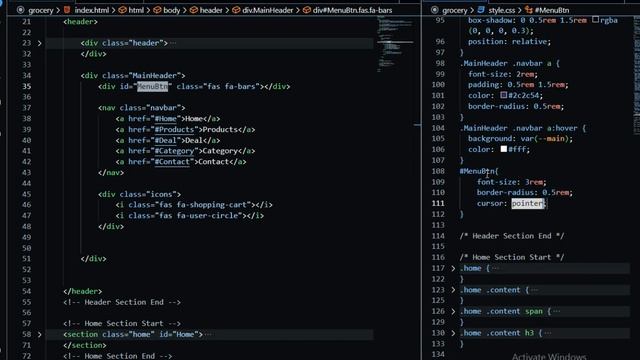Click selected pointer value on line 111

point(527,203)
